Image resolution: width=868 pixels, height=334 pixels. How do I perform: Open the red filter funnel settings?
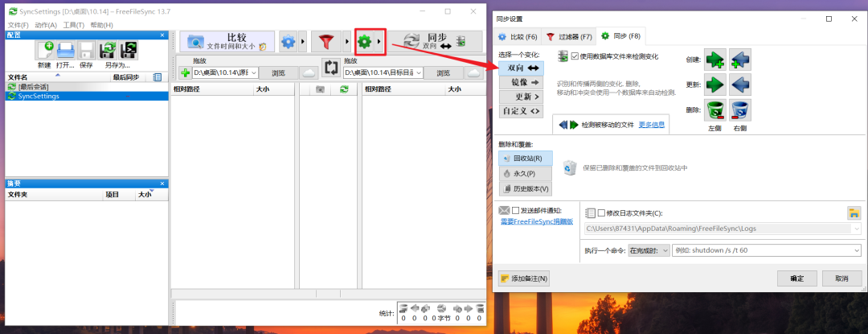(x=325, y=41)
